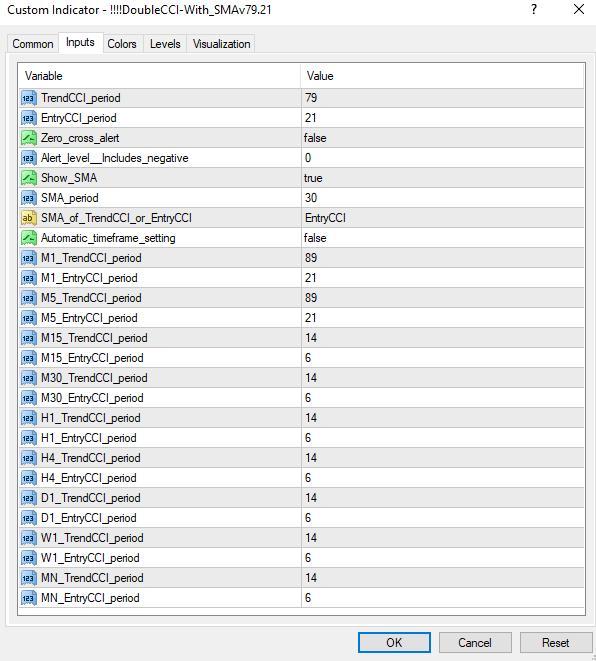The image size is (596, 661).
Task: Click the integer icon beside EntryCCI_period
Action: pos(29,118)
